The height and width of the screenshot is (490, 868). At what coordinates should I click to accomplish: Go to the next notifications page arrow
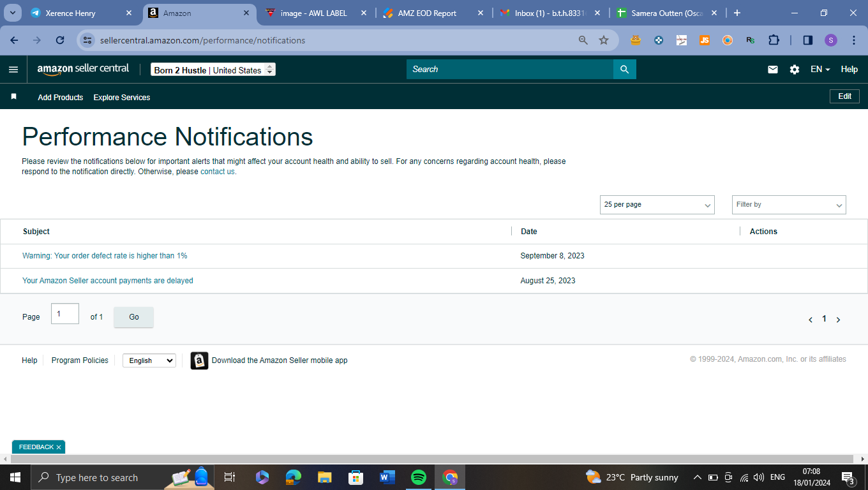click(839, 320)
